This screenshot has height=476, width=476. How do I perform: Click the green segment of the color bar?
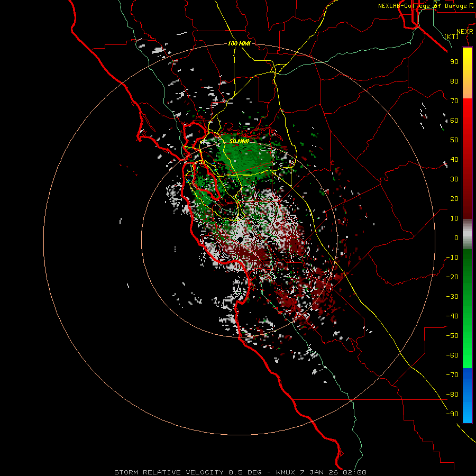[x=467, y=308]
